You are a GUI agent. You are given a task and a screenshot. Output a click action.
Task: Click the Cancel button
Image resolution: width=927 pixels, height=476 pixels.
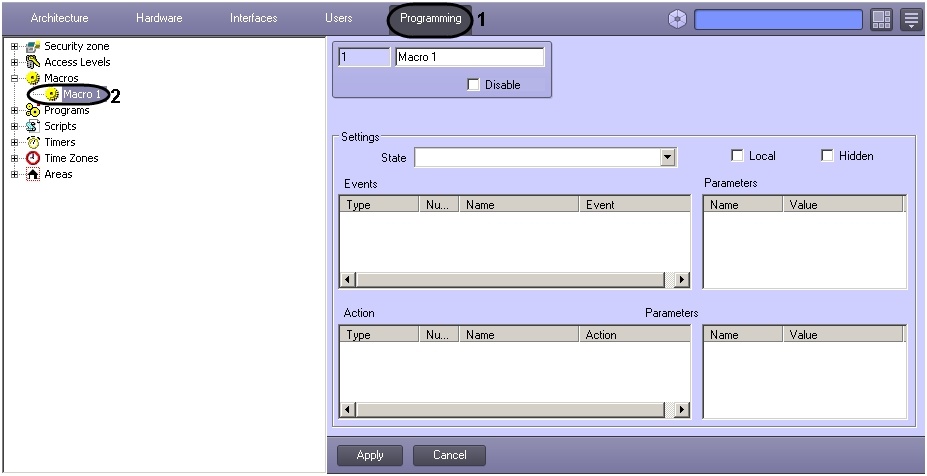point(449,455)
